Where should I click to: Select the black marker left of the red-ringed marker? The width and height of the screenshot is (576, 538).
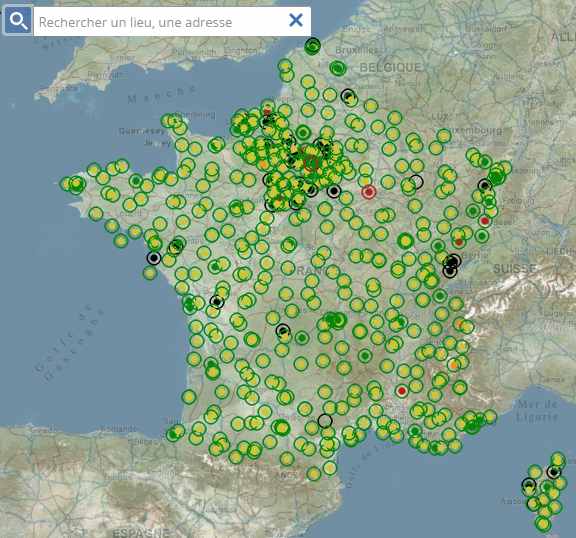pos(334,191)
